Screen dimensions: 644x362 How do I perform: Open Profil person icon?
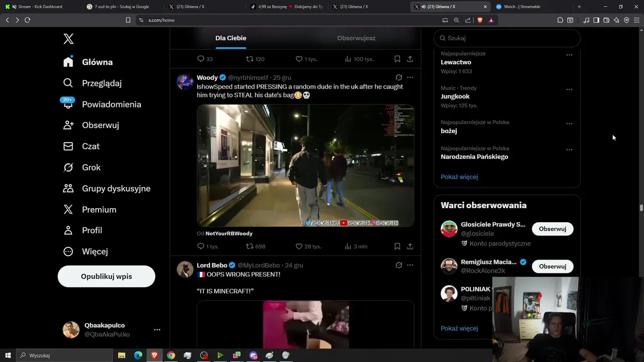(x=68, y=230)
